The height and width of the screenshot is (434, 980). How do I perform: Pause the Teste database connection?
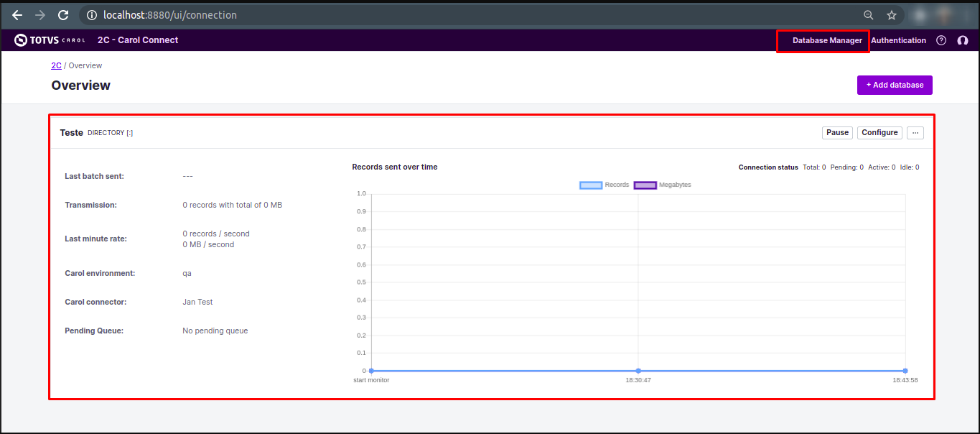coord(837,133)
